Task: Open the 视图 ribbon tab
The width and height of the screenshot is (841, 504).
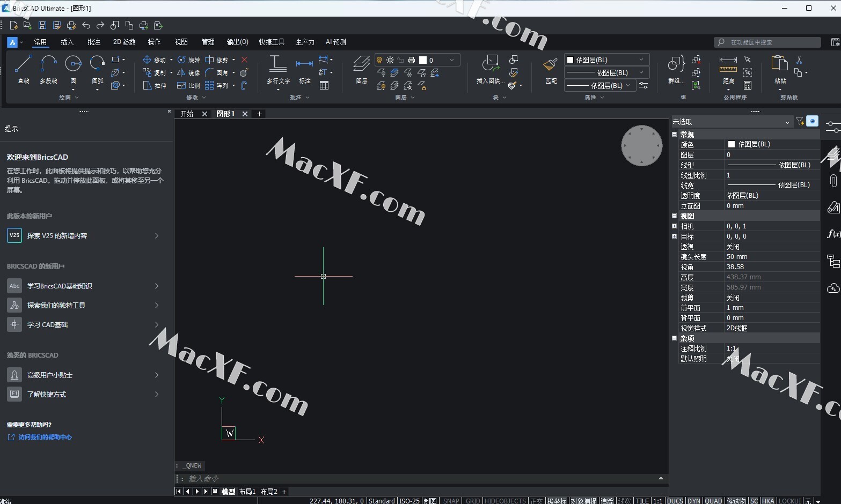Action: tap(181, 42)
